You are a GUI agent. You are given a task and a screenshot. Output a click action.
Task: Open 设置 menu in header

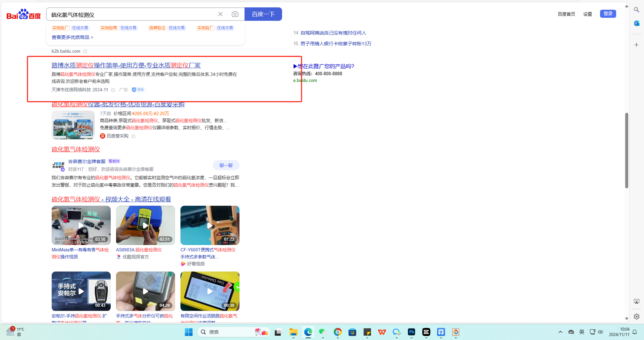[588, 14]
